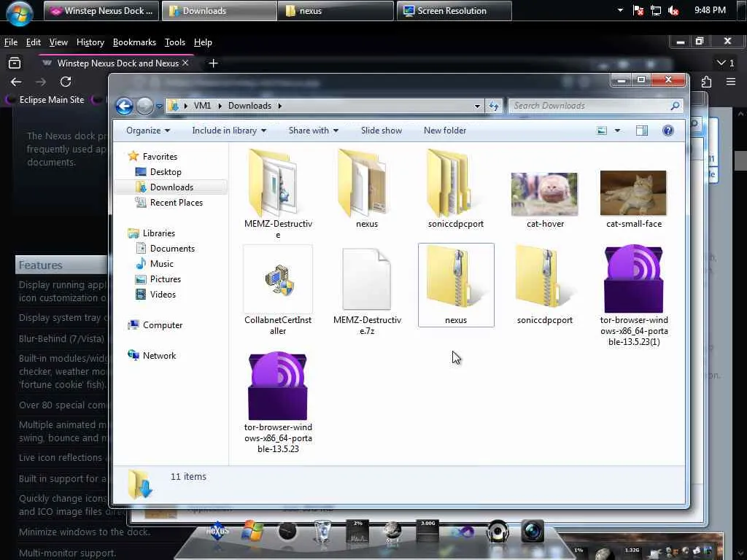Image resolution: width=747 pixels, height=560 pixels.
Task: Refresh the Downloads folder address bar
Action: (x=494, y=106)
